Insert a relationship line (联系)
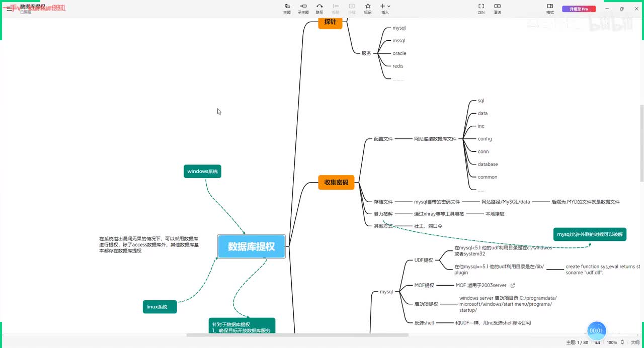 [x=319, y=9]
